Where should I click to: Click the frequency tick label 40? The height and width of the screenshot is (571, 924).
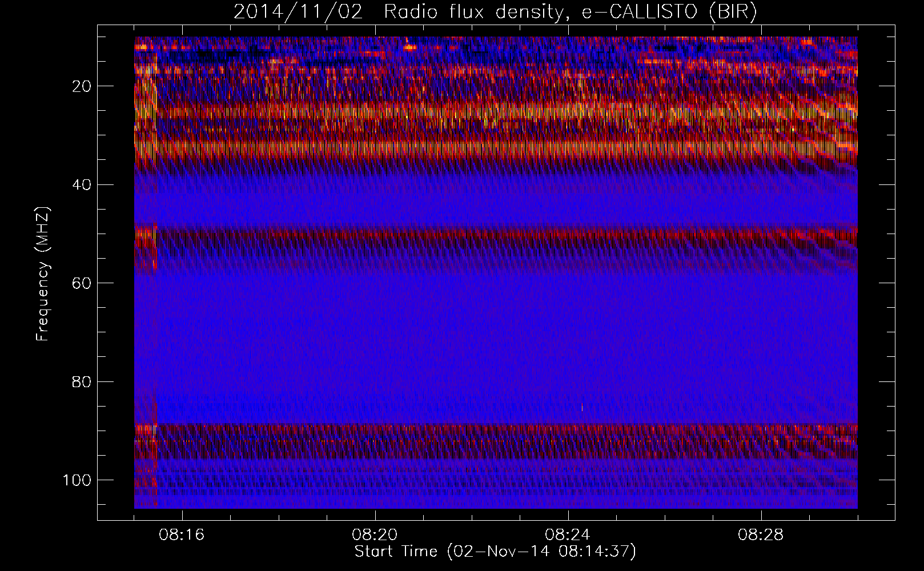pos(82,184)
